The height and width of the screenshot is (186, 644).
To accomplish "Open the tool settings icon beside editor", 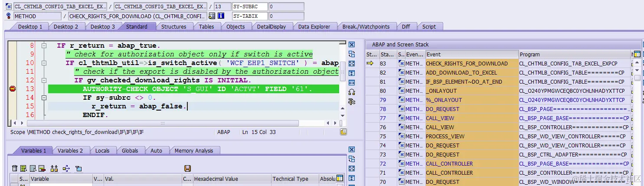I will 352,101.
